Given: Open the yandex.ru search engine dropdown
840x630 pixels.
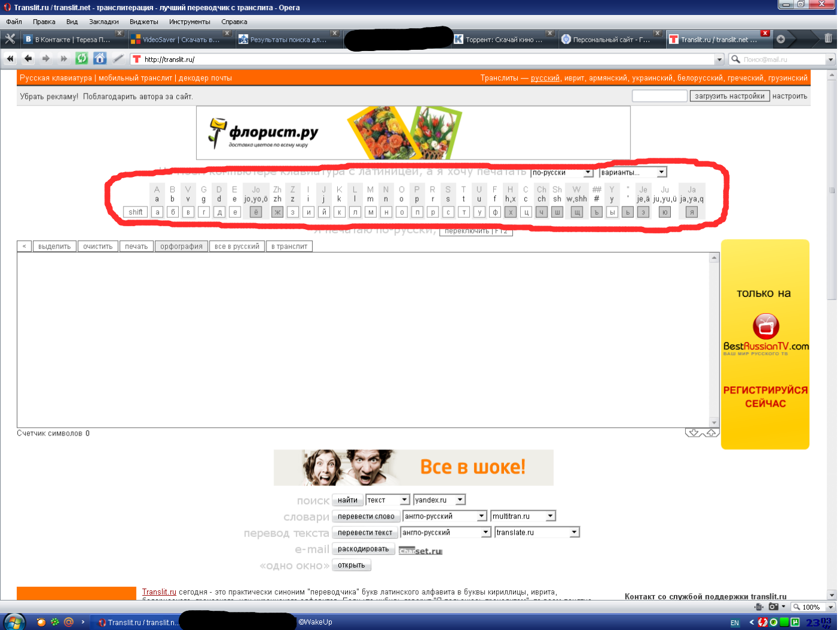Looking at the screenshot, I should (x=439, y=500).
